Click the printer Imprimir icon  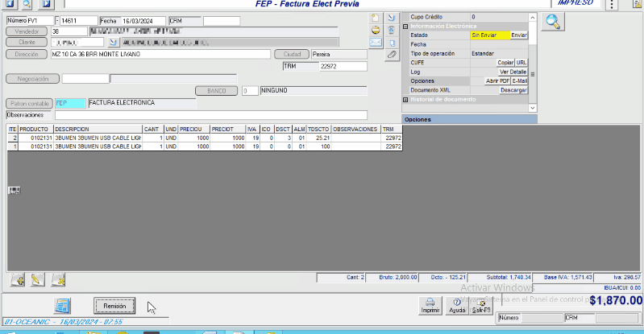(430, 304)
